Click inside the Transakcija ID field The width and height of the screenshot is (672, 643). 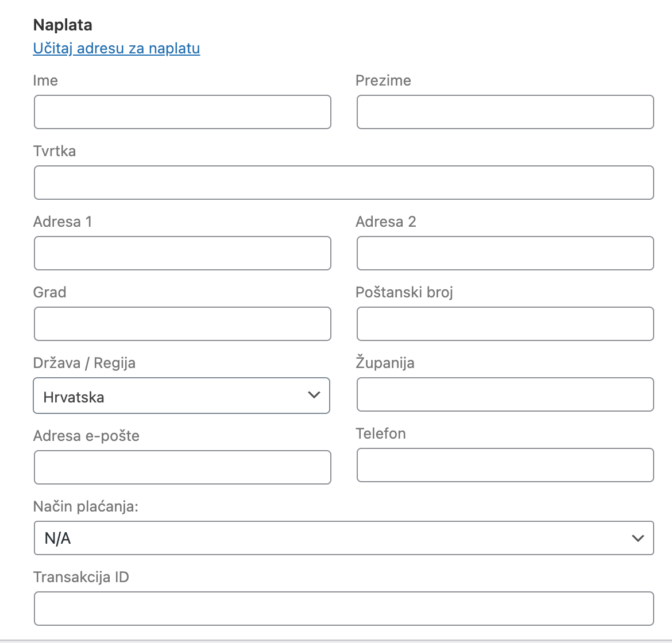point(343,608)
